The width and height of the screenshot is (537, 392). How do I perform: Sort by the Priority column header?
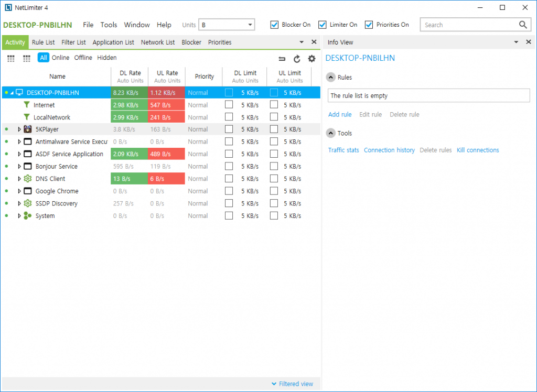pos(204,77)
